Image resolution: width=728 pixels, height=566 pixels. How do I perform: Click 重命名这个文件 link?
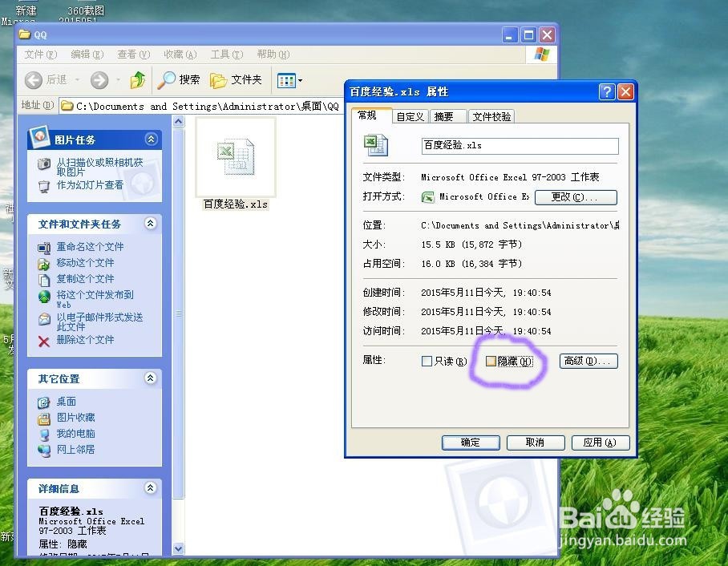coord(90,247)
